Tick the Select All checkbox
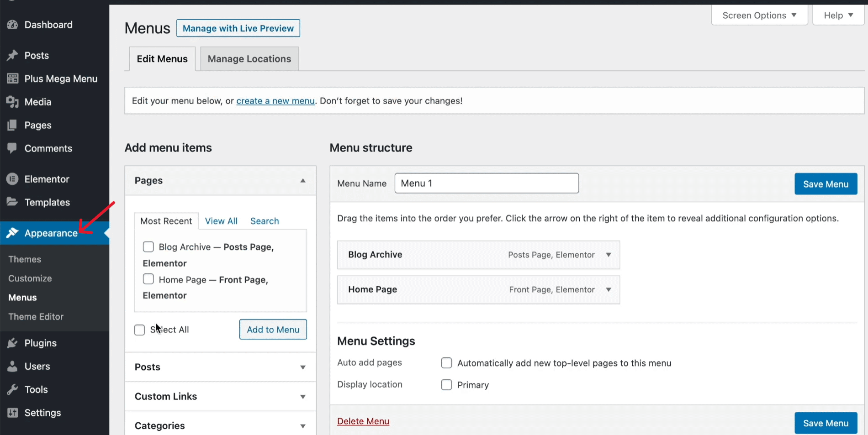This screenshot has height=435, width=868. point(140,330)
